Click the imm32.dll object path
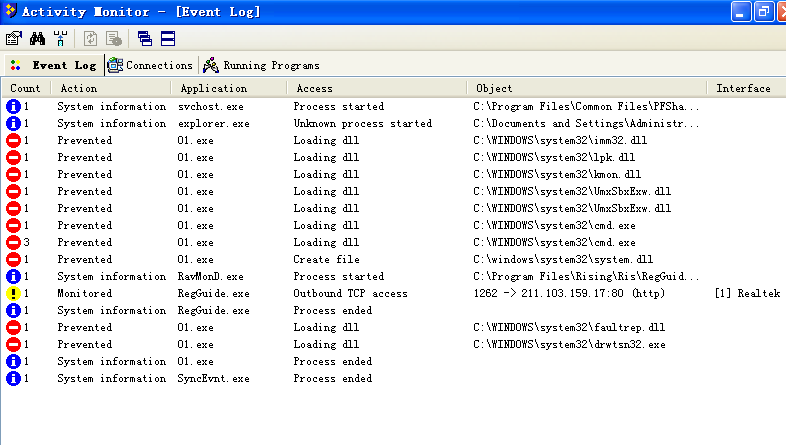 point(560,140)
